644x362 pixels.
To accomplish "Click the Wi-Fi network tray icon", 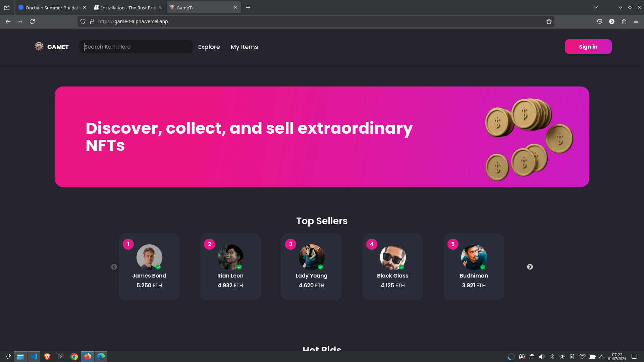I will [582, 357].
